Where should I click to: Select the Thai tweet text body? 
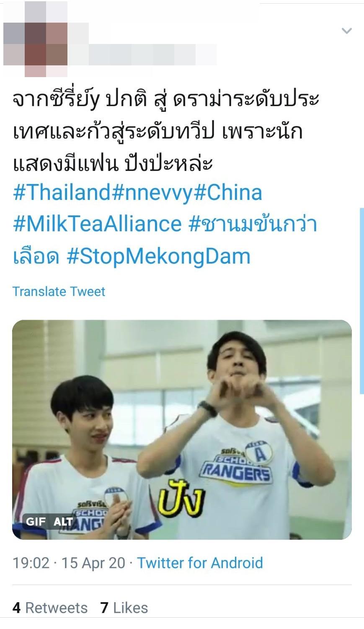click(x=166, y=131)
